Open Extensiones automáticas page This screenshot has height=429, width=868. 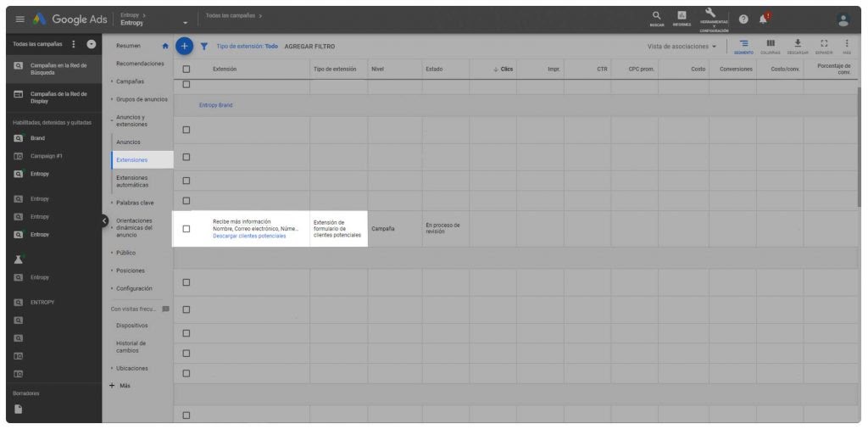[132, 181]
